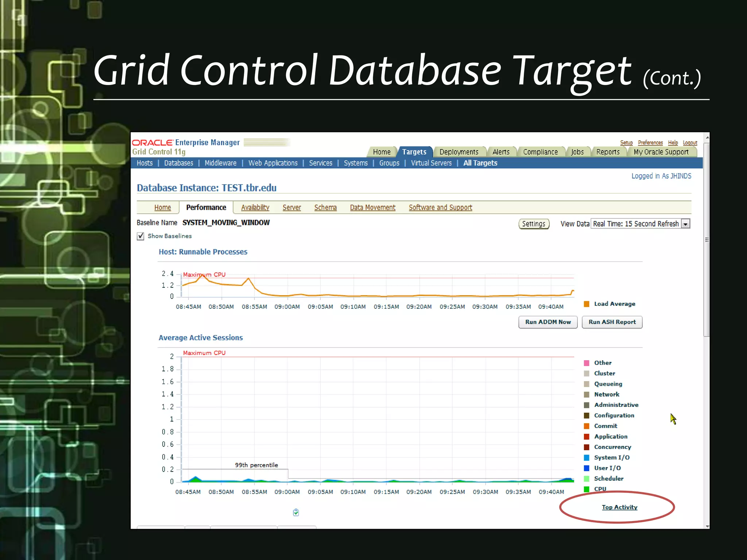Click the Configuration legend color swatch
The image size is (747, 560).
pyautogui.click(x=587, y=416)
